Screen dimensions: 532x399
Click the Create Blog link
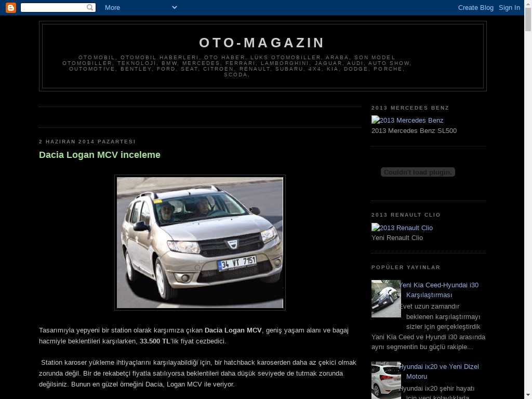tap(475, 7)
